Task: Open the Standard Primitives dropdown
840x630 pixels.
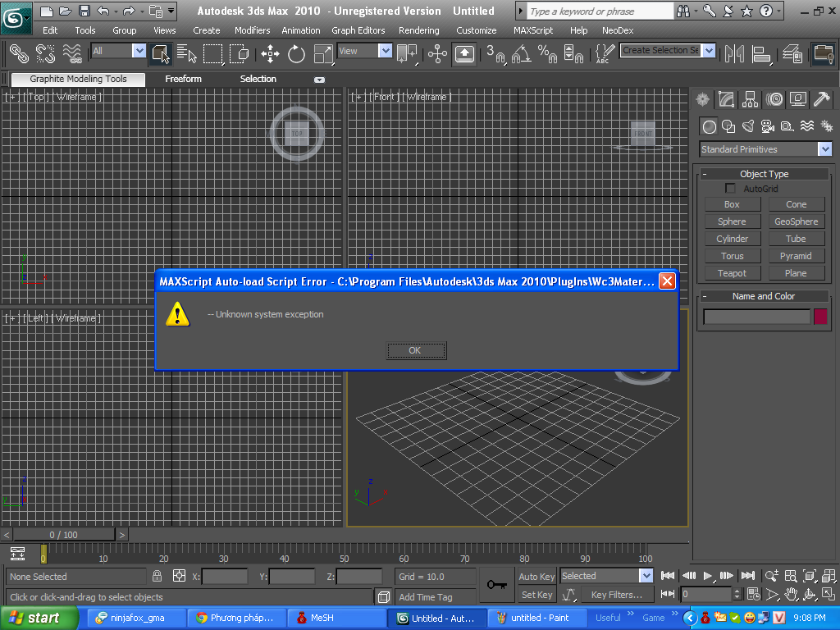Action: [824, 149]
